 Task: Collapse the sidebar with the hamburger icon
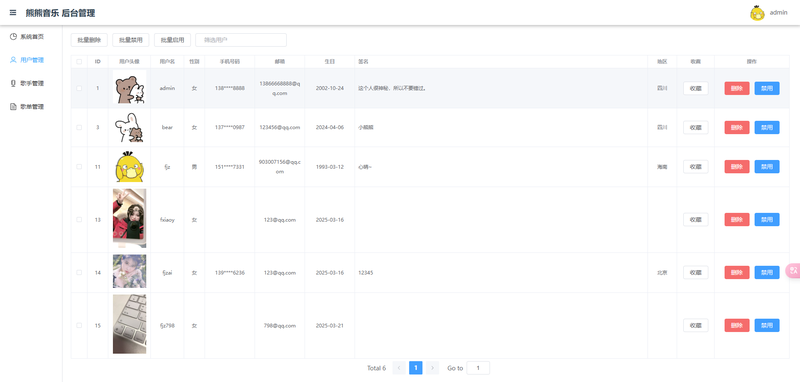click(13, 13)
